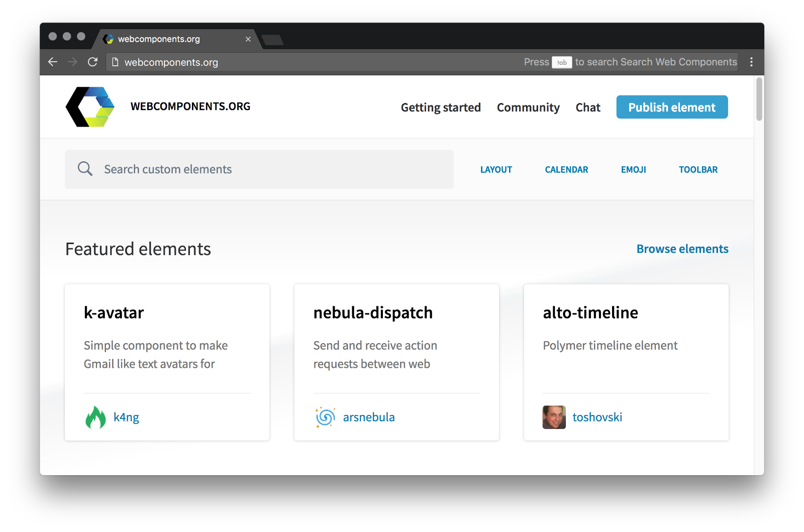The image size is (804, 532).
Task: Reload the page with refresh icon
Action: (x=92, y=62)
